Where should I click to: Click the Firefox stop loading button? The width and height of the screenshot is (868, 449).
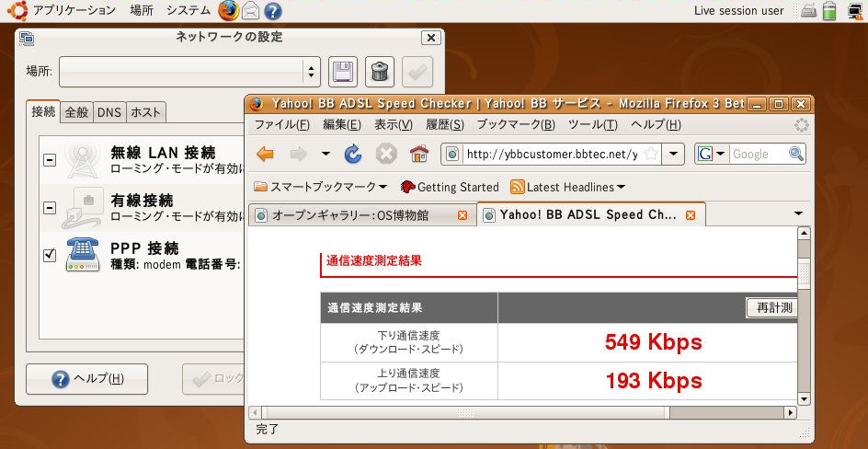[x=386, y=154]
